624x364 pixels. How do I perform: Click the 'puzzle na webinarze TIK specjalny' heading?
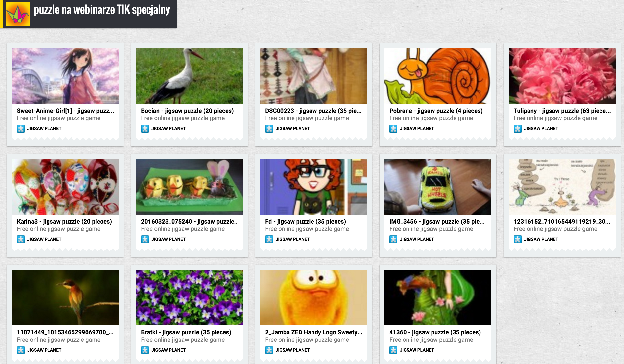click(x=102, y=10)
